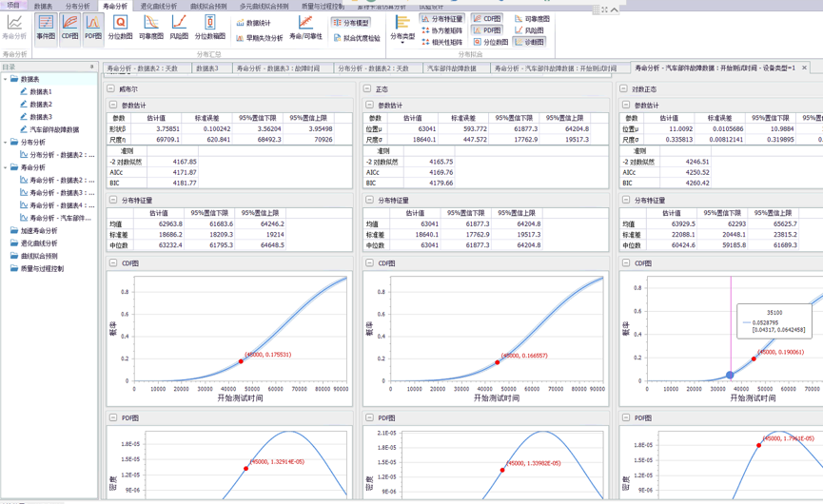Screen dimensions: 823x504
Task: Toggle PDF图 in the 分布拟合 group
Action: coord(487,30)
